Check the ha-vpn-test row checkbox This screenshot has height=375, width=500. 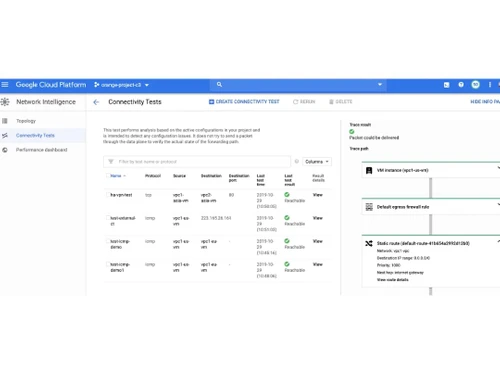tap(108, 195)
